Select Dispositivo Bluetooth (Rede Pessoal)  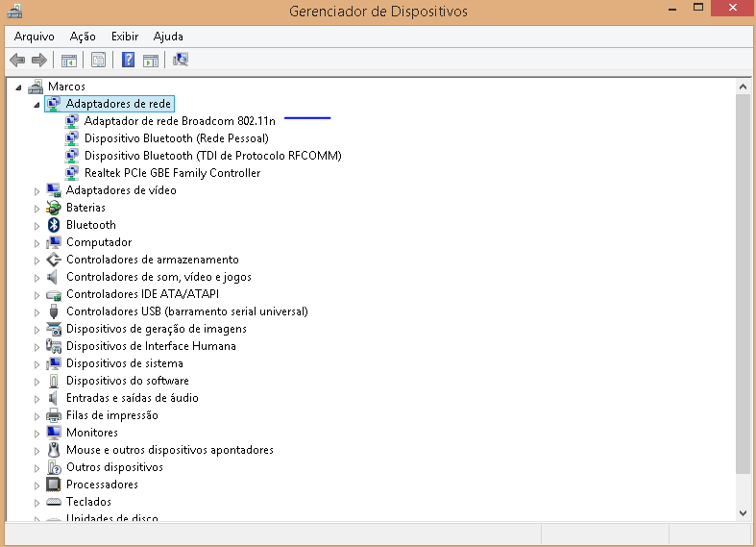pos(177,138)
